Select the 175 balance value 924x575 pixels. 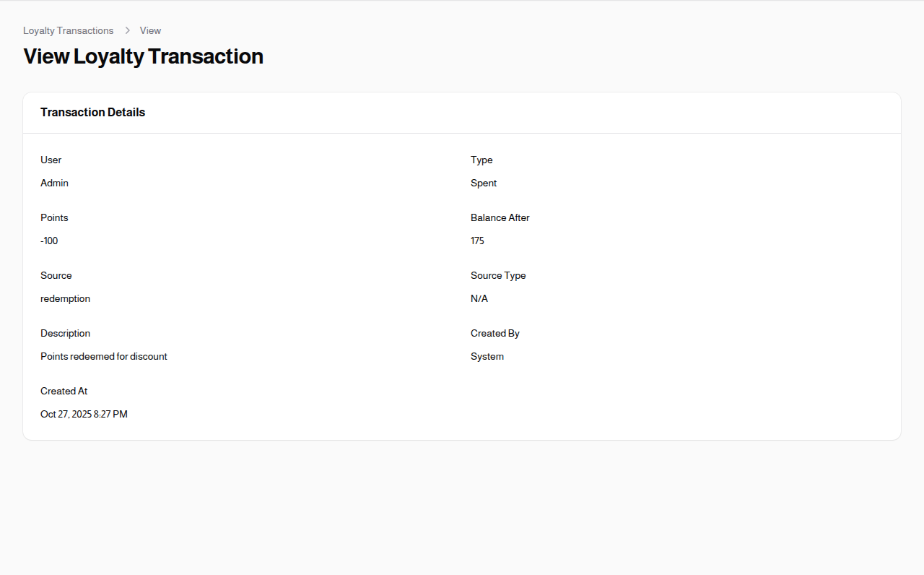click(477, 241)
